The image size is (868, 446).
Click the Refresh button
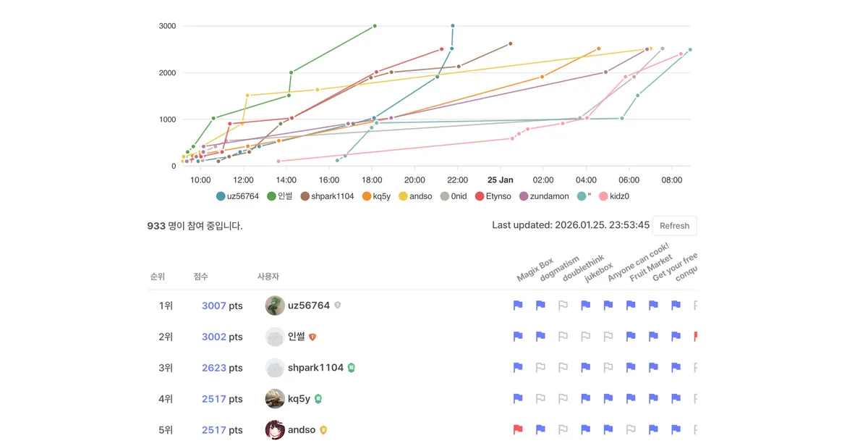click(674, 226)
